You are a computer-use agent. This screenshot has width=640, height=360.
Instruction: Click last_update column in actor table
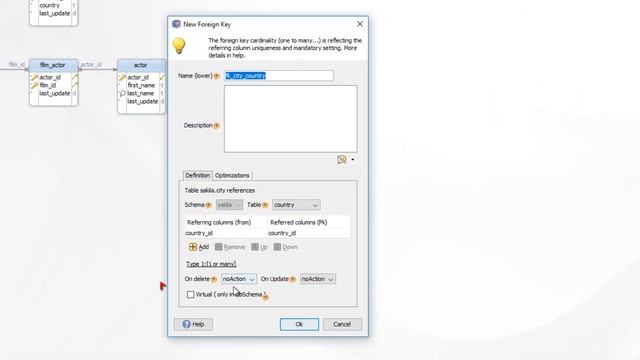pyautogui.click(x=142, y=101)
